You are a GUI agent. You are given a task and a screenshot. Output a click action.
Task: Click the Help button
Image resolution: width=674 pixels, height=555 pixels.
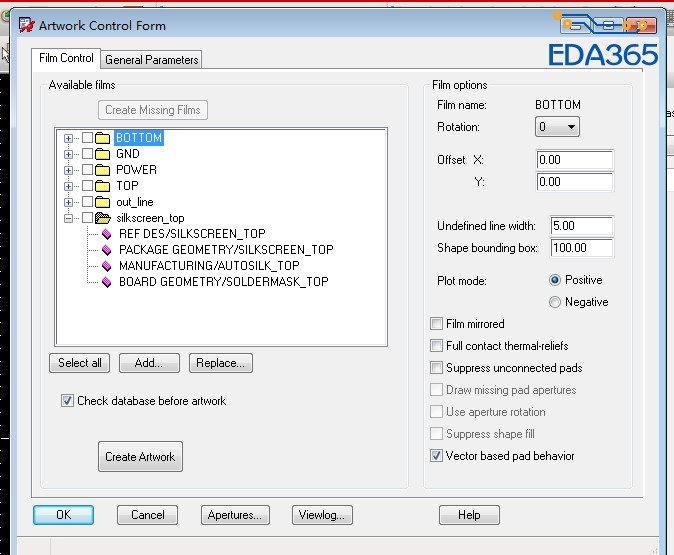[x=469, y=515]
